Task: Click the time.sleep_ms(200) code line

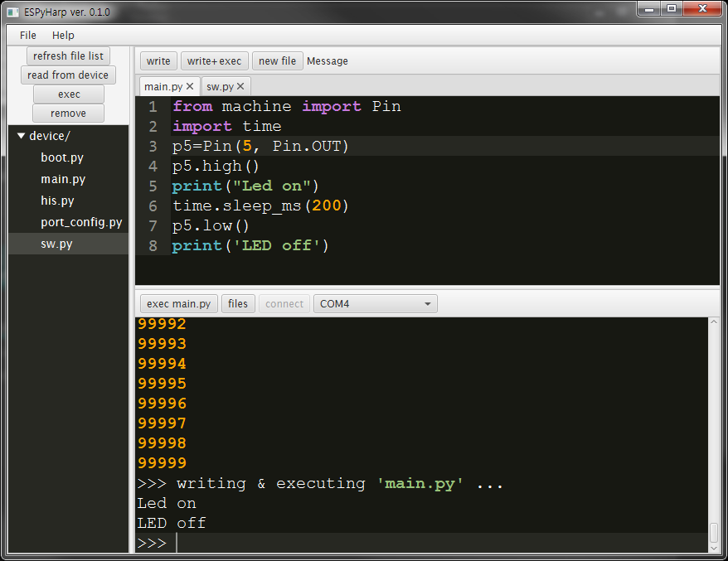Action: (260, 206)
